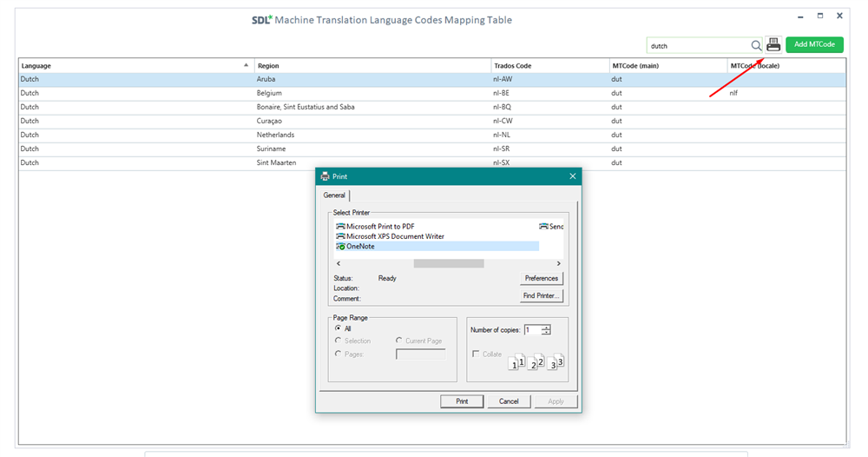The image size is (868, 457).
Task: Click the printer list horizontal scrollbar thumb
Action: [449, 263]
